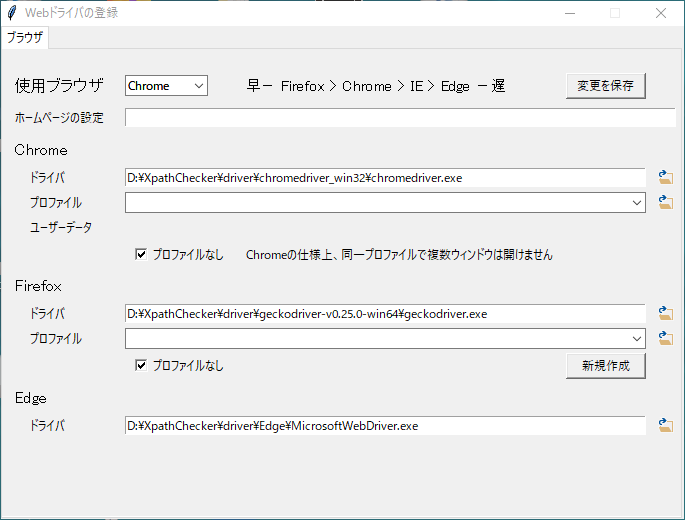Click the 新規作成 button
Image resolution: width=685 pixels, height=520 pixels.
605,366
